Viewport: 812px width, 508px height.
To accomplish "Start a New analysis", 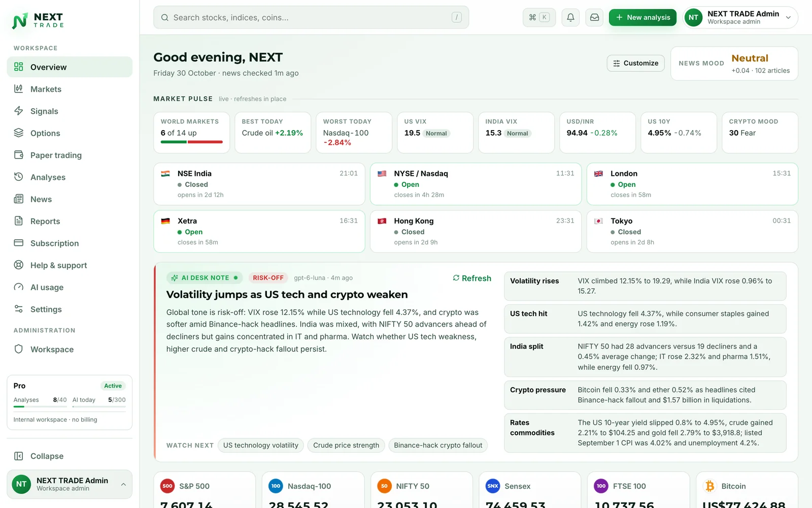I will click(642, 17).
